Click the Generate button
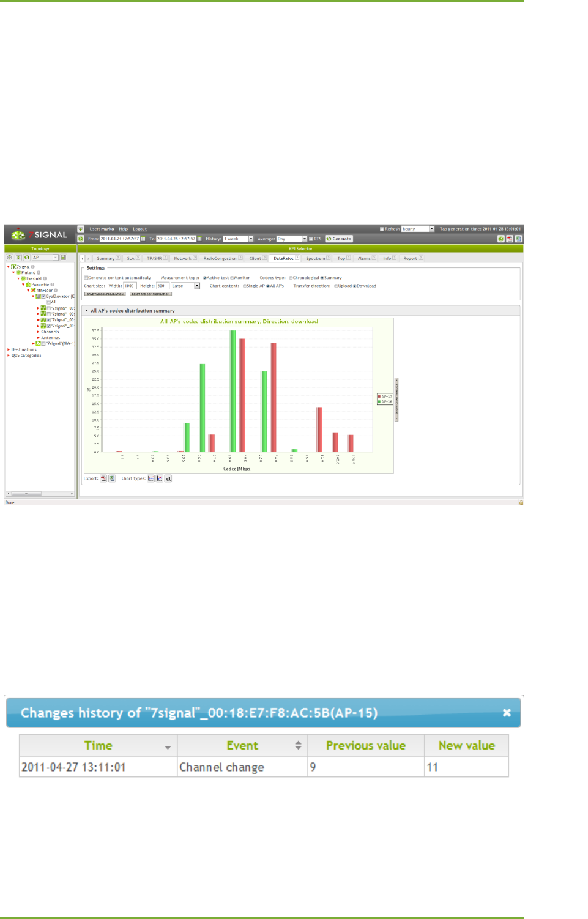588x919 pixels. pyautogui.click(x=339, y=239)
